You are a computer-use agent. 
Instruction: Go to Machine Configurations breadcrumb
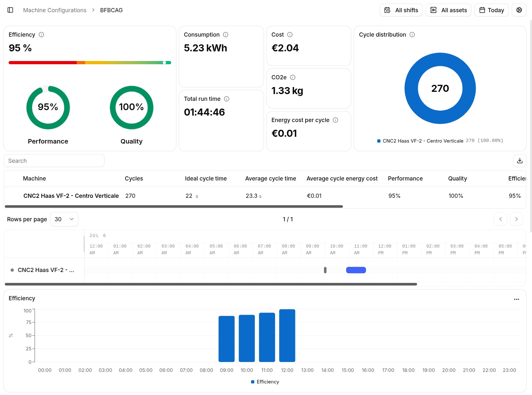point(55,10)
